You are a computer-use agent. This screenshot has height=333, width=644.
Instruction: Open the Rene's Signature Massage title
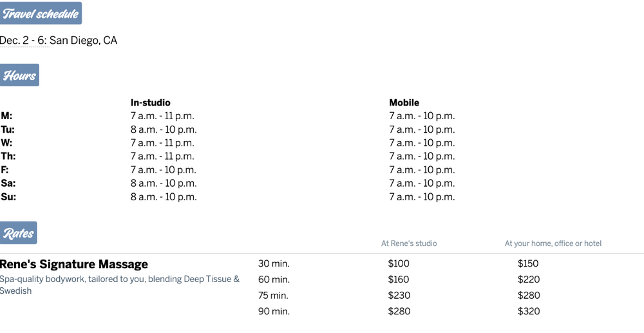click(x=74, y=264)
